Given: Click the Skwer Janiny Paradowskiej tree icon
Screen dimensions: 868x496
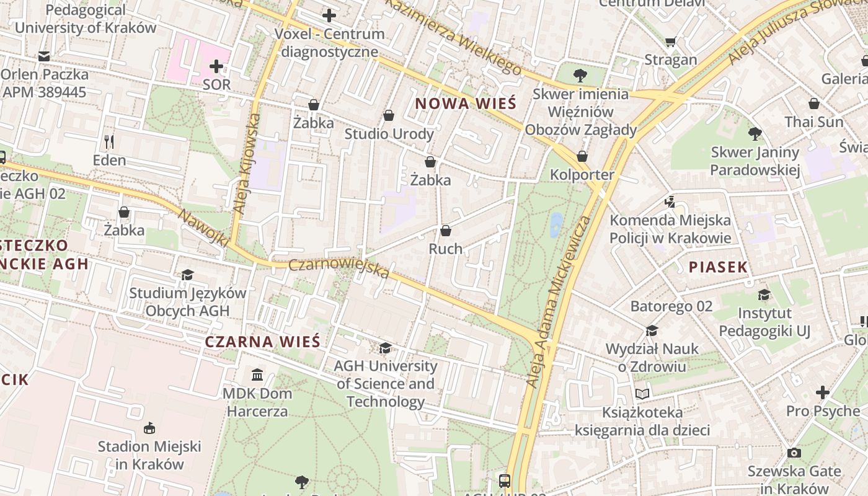Looking at the screenshot, I should pos(755,133).
